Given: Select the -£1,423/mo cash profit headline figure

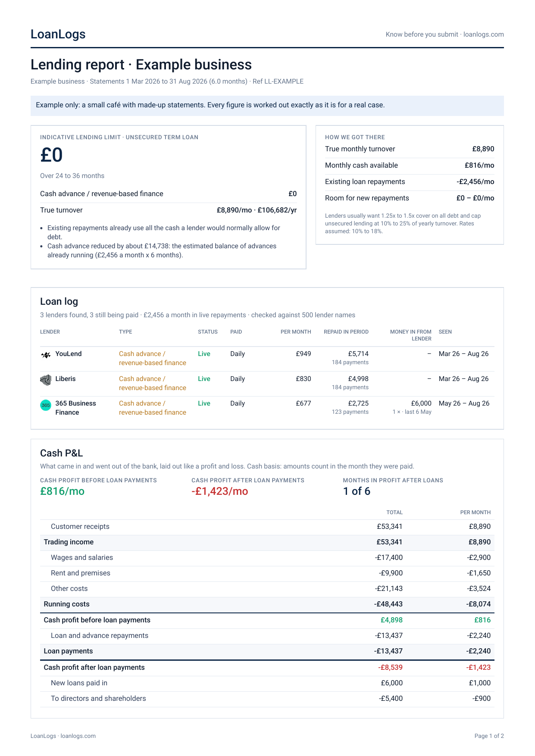Looking at the screenshot, I should tap(220, 491).
